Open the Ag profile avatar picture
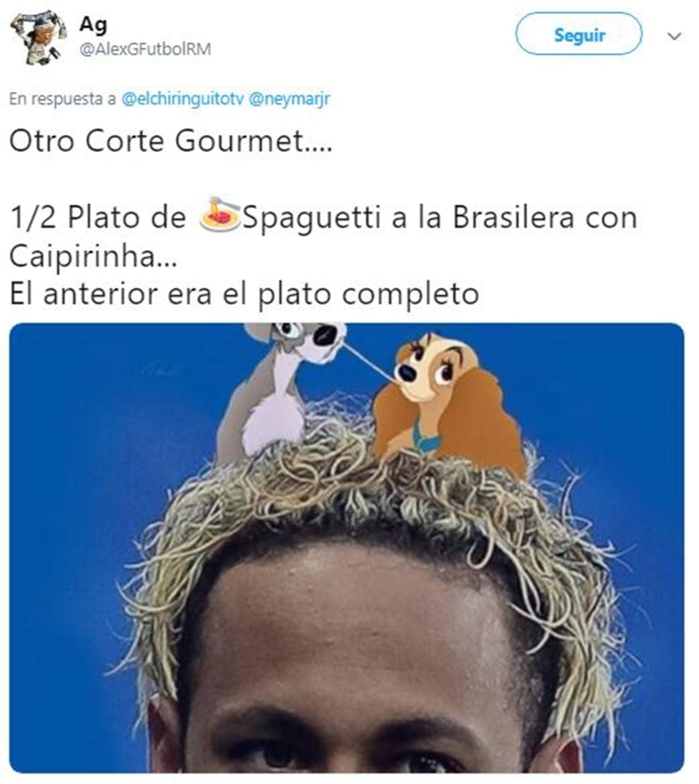Image resolution: width=699 pixels, height=784 pixels. [38, 37]
